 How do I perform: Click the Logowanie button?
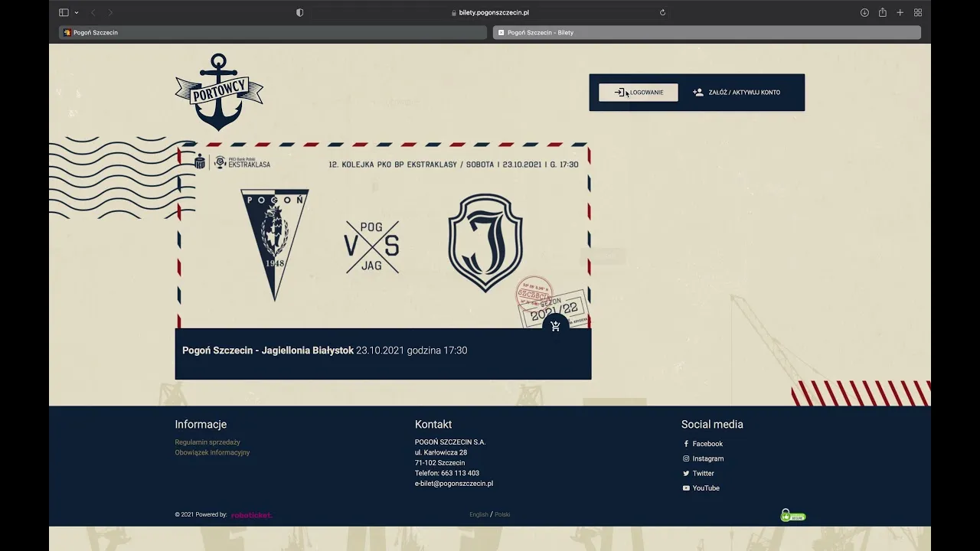pyautogui.click(x=638, y=93)
